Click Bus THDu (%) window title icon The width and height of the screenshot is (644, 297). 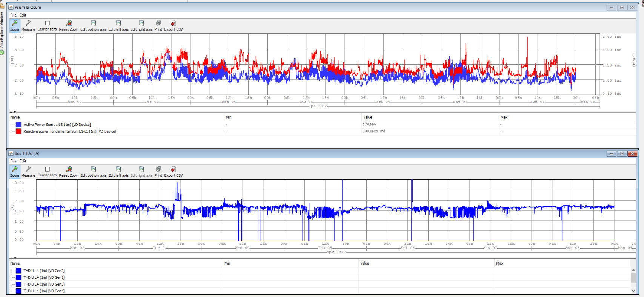click(11, 153)
